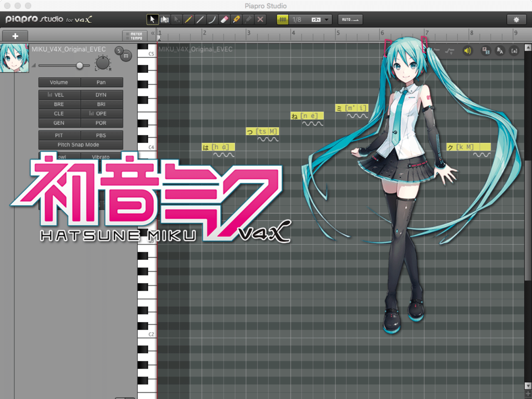Screen dimensions: 532x399
Task: Click the greyed-out glue tool
Action: coord(249,20)
